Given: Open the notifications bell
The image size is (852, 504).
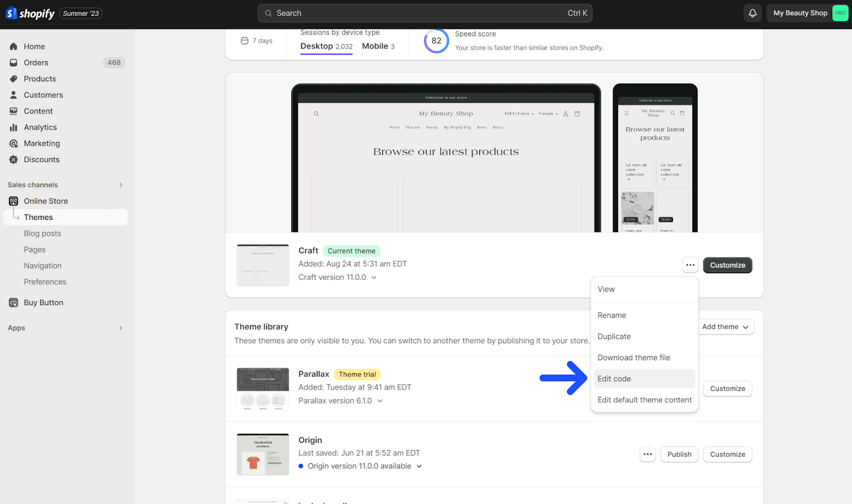Looking at the screenshot, I should (752, 13).
